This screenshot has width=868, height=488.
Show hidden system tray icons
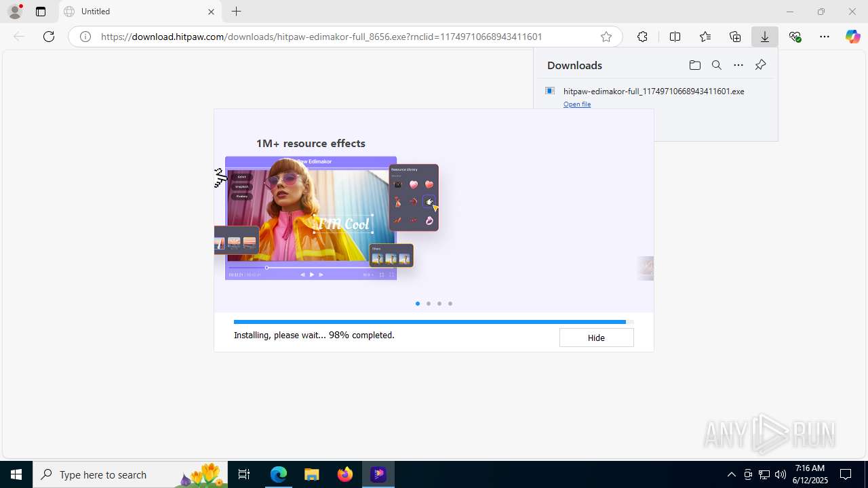click(x=731, y=474)
